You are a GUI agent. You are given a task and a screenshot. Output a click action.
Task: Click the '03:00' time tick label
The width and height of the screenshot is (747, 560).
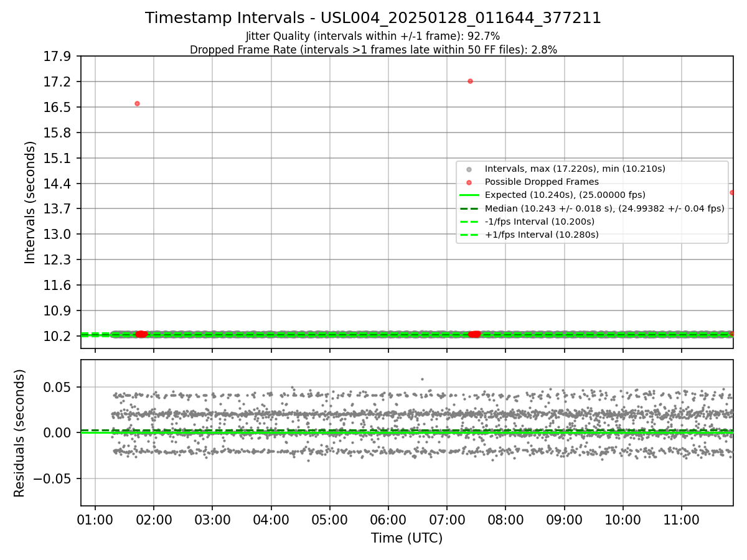pyautogui.click(x=212, y=520)
